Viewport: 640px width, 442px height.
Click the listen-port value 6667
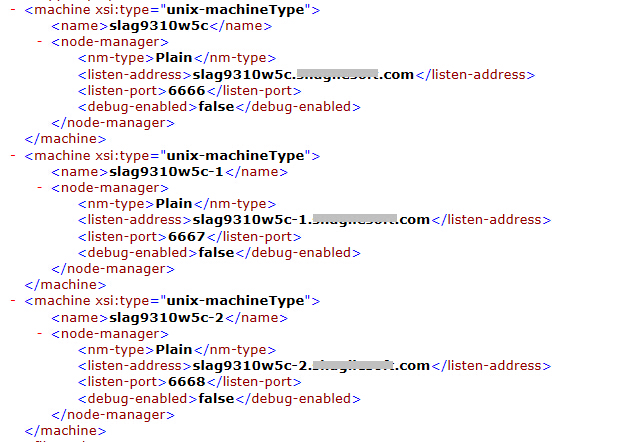click(x=186, y=236)
